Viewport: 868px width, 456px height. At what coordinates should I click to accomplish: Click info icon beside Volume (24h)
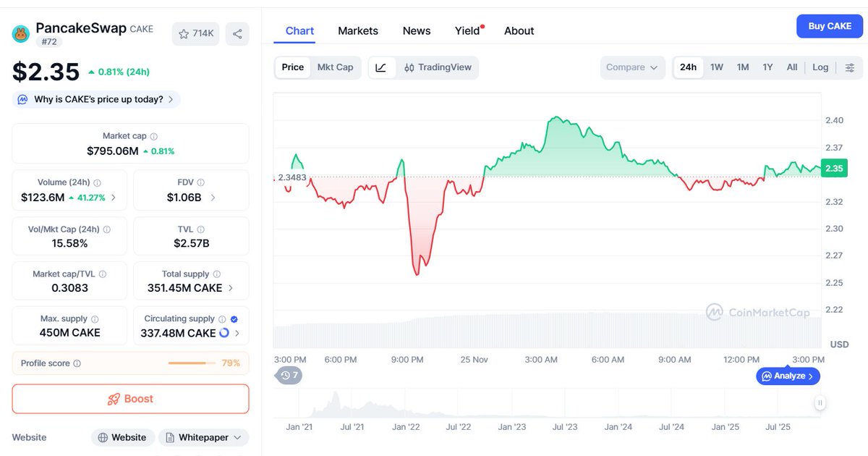point(98,183)
